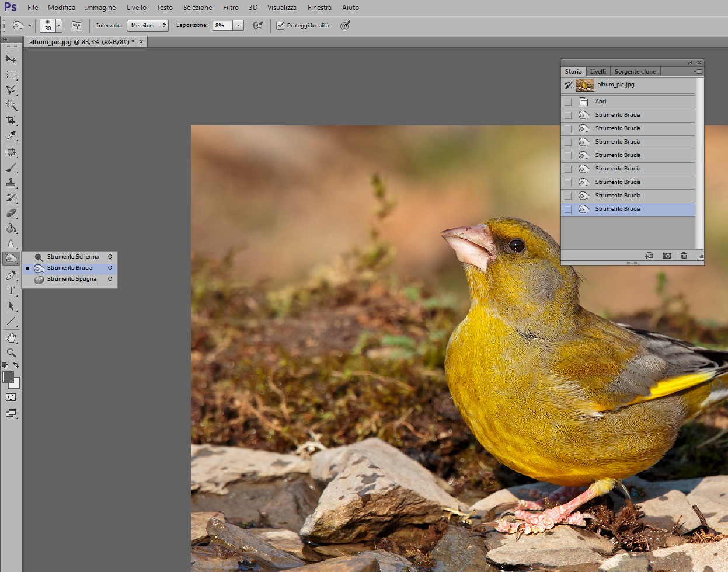Viewport: 728px width, 572px height.
Task: Close the album_pic.jpg document tab
Action: 141,42
